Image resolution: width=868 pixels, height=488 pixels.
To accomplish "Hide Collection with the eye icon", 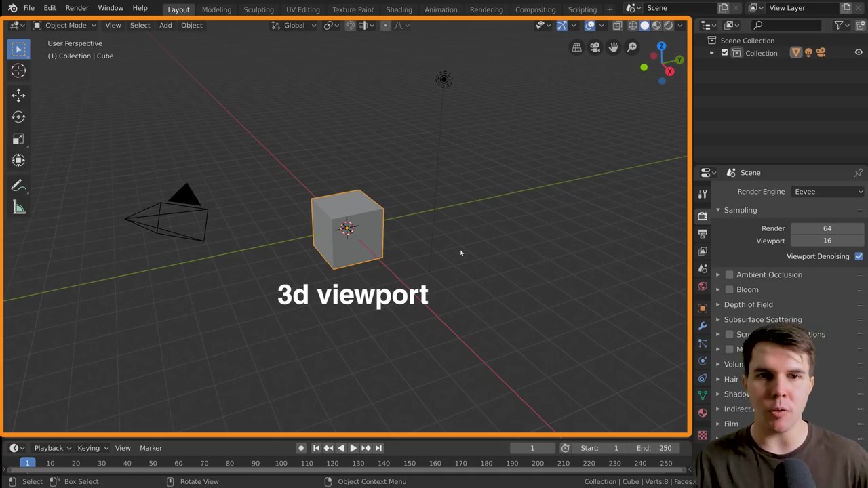I will 859,52.
